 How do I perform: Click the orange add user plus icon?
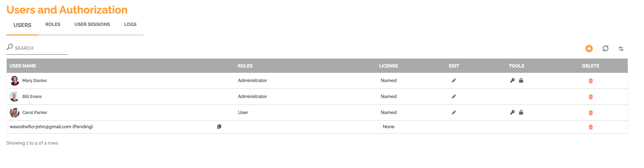click(x=589, y=49)
